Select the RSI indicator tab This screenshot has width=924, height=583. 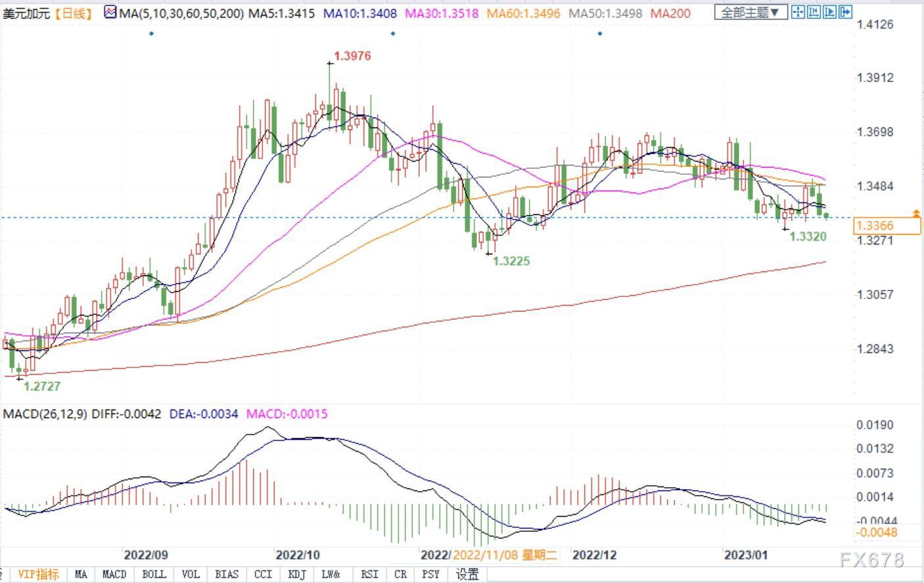coord(369,574)
